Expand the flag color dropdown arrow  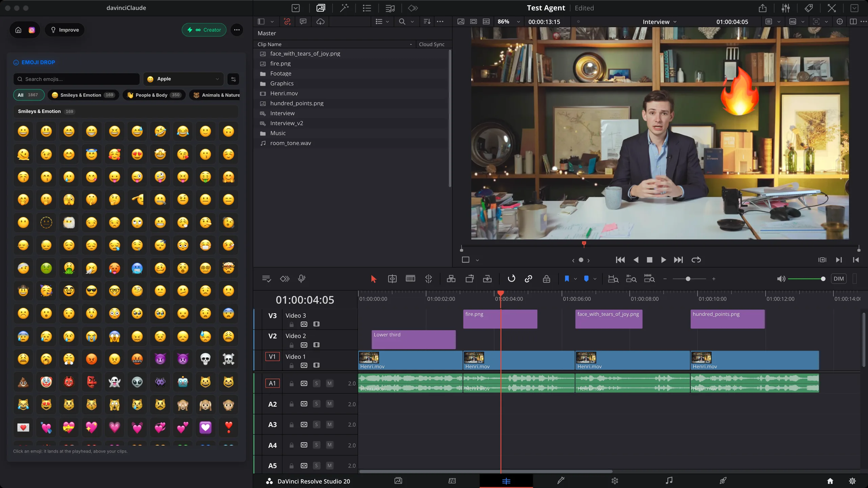tap(575, 279)
